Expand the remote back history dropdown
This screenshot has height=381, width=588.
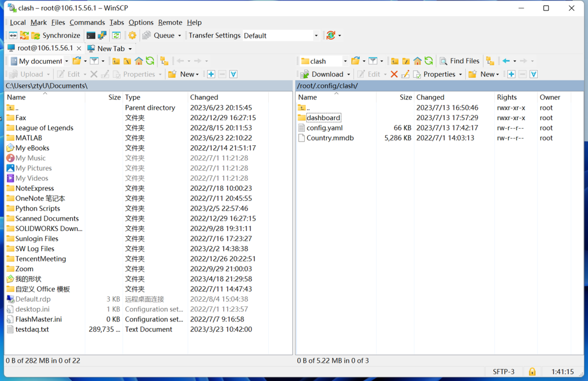coord(514,61)
